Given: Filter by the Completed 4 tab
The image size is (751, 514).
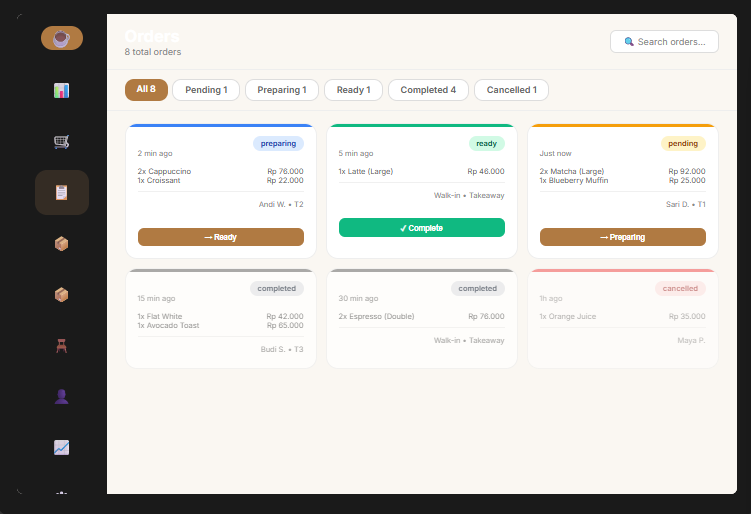Looking at the screenshot, I should click(x=428, y=90).
